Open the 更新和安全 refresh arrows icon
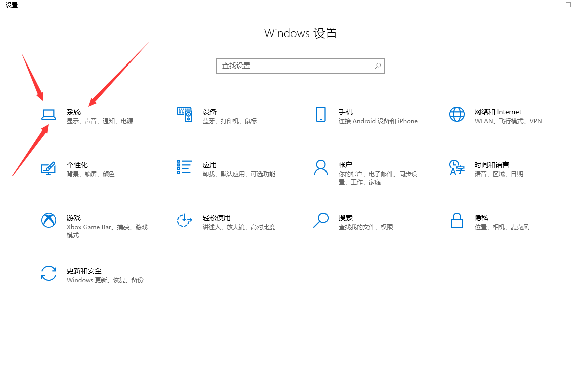 tap(49, 273)
